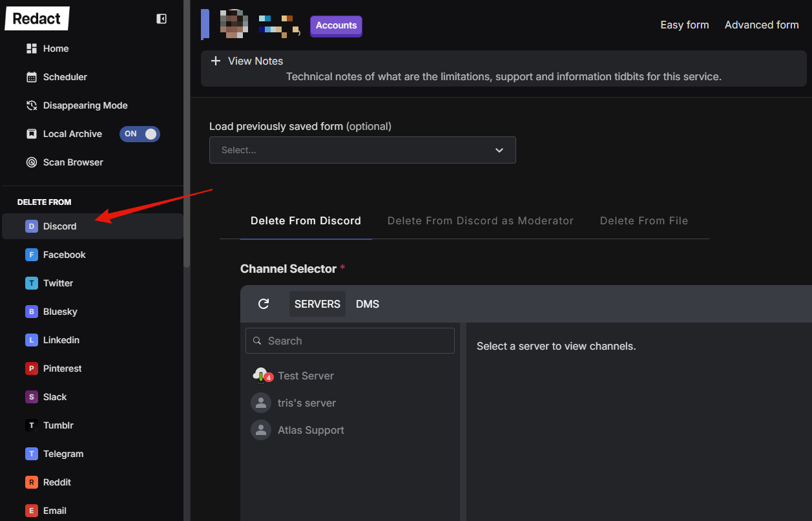The height and width of the screenshot is (521, 812).
Task: Select the Bluesky entry under Delete From
Action: (x=61, y=311)
